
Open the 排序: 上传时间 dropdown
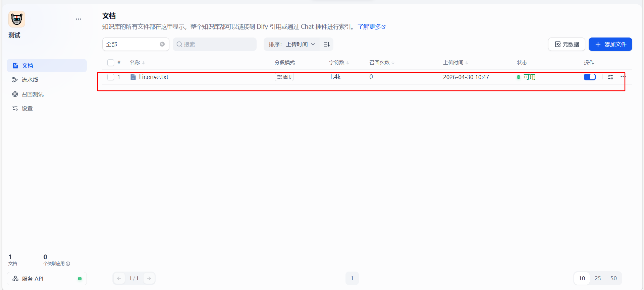click(x=291, y=44)
